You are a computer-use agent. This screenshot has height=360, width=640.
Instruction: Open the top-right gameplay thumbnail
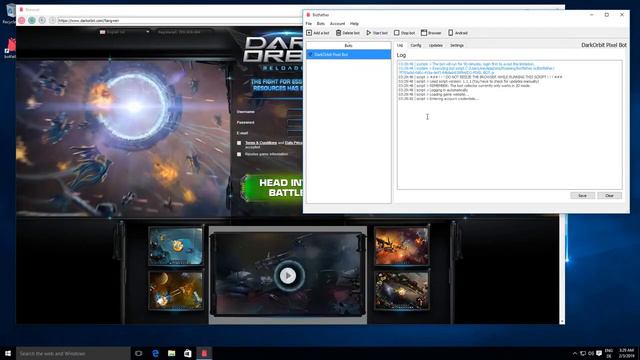(x=402, y=246)
